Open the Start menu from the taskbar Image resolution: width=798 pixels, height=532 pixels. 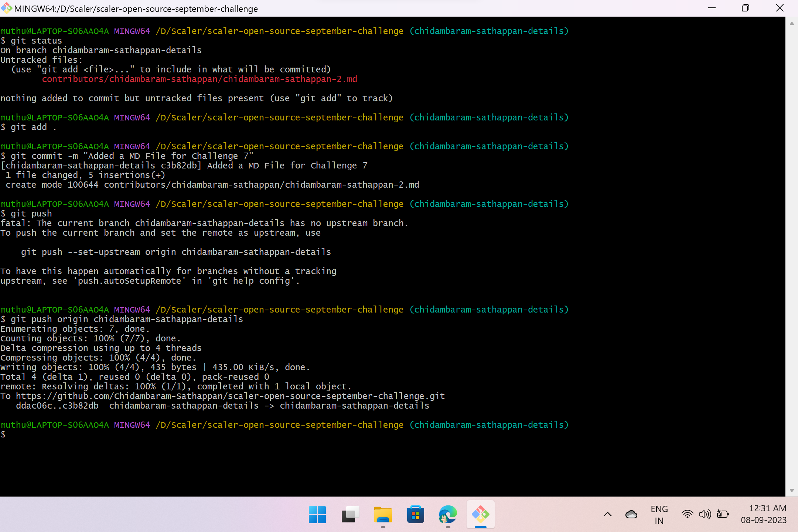pos(317,514)
